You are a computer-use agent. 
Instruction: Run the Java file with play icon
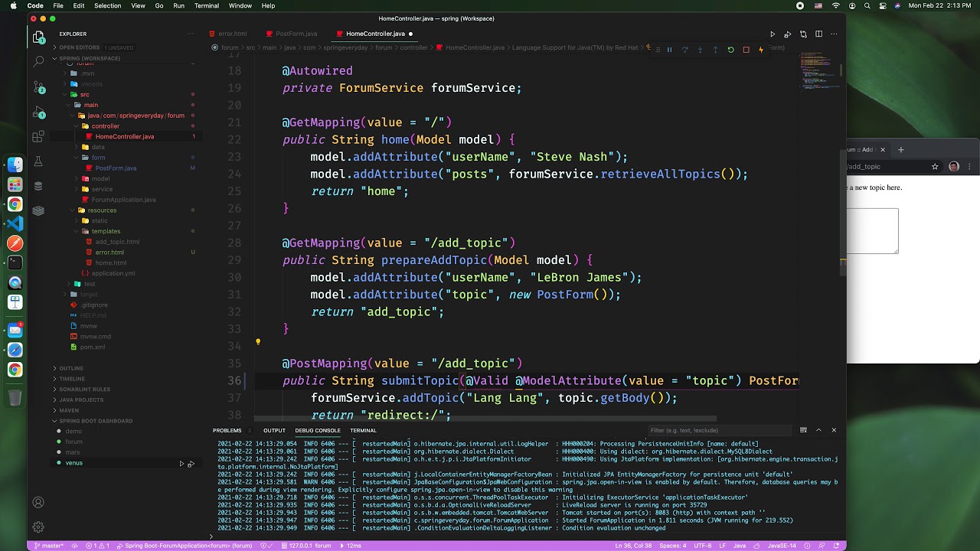click(x=773, y=34)
